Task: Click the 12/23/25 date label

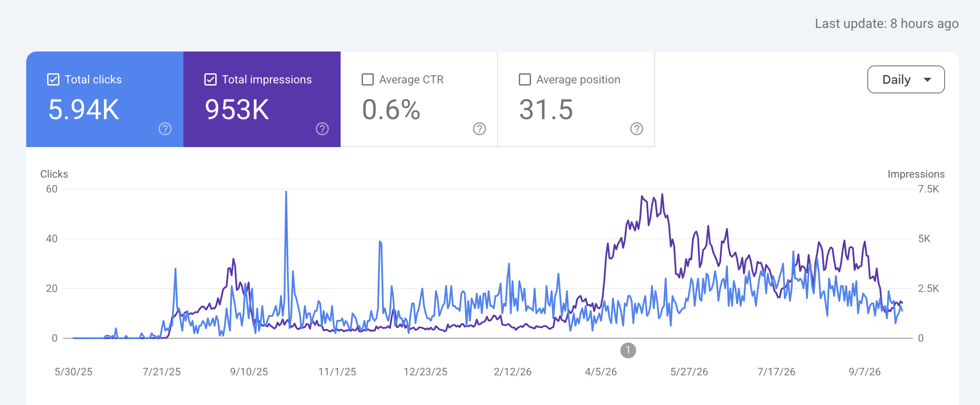Action: pyautogui.click(x=425, y=372)
